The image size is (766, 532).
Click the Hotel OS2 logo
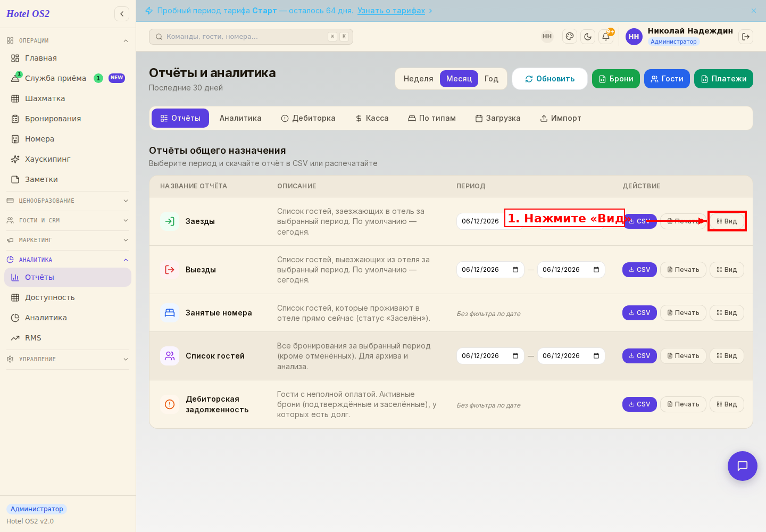(x=28, y=14)
